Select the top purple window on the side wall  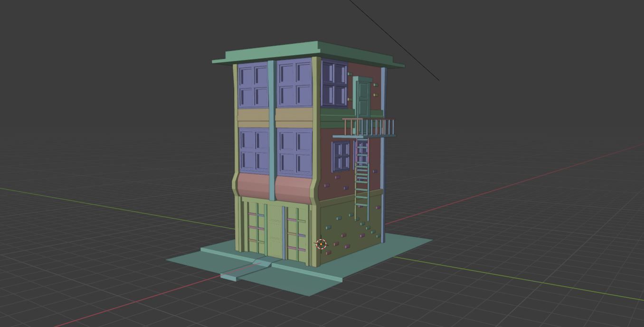pyautogui.click(x=334, y=84)
